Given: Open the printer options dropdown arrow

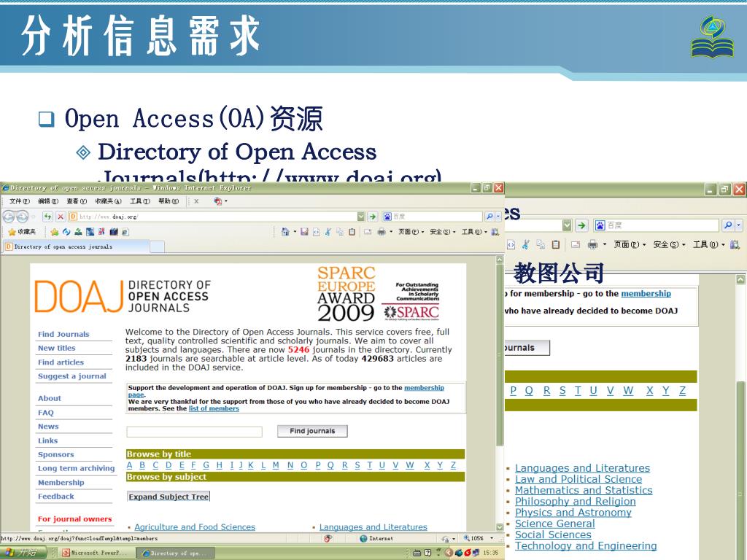Looking at the screenshot, I should pos(391,232).
